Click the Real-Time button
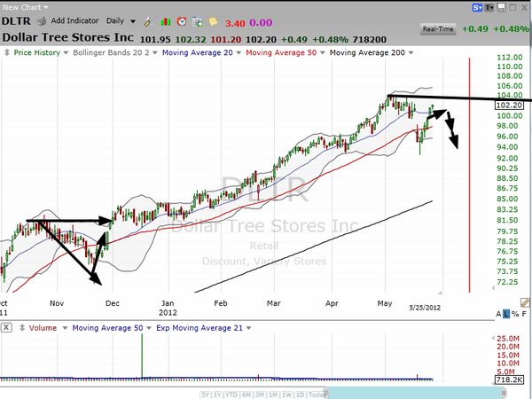This screenshot has height=399, width=532. (x=438, y=29)
